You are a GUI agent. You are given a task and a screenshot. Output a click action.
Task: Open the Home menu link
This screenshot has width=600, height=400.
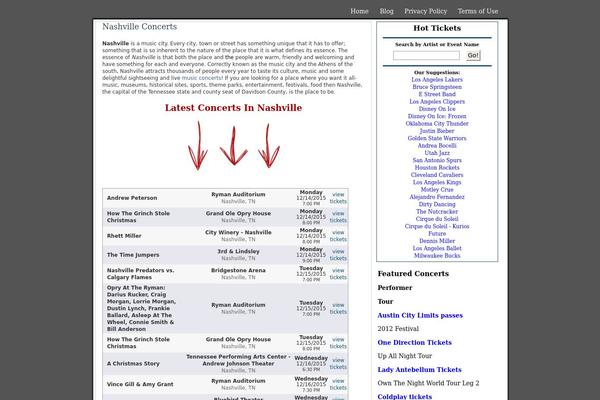click(359, 11)
